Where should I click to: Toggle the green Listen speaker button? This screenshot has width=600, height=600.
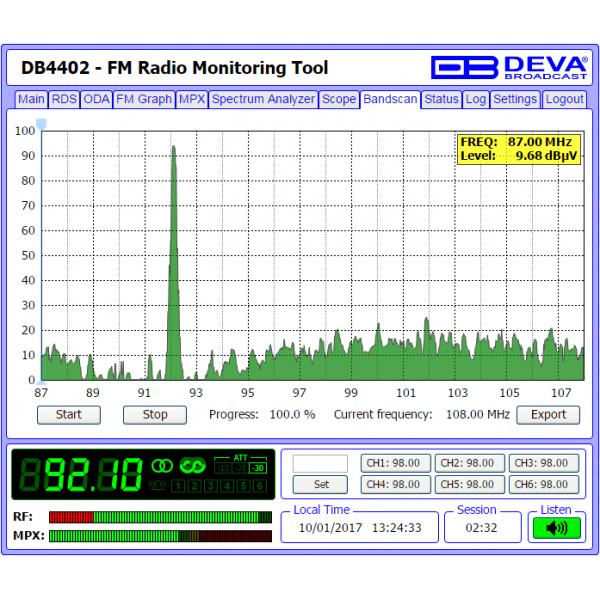[557, 528]
